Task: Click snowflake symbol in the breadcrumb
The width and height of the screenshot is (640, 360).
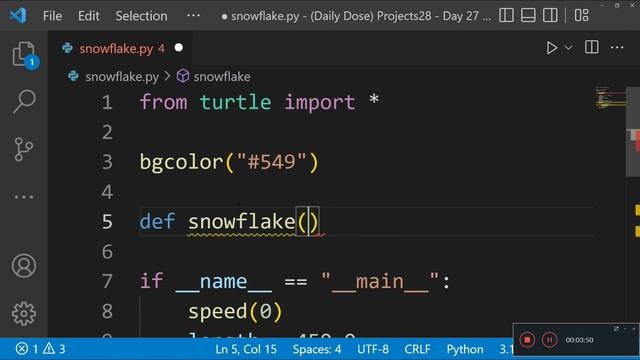Action: point(222,76)
